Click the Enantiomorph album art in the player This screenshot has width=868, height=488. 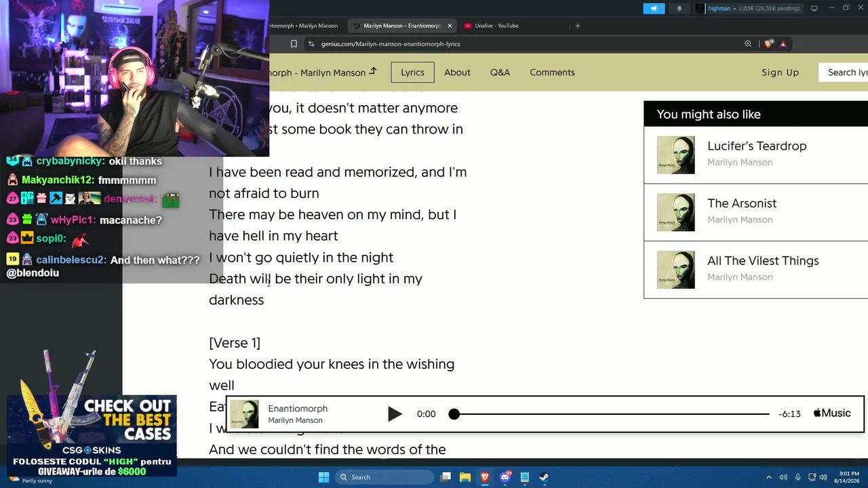point(244,414)
